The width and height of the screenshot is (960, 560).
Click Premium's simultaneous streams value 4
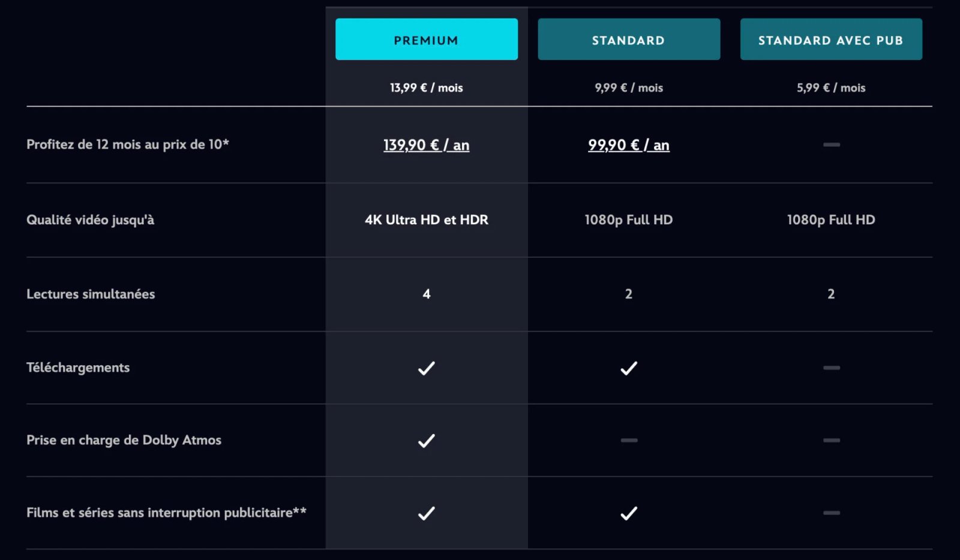coord(426,294)
